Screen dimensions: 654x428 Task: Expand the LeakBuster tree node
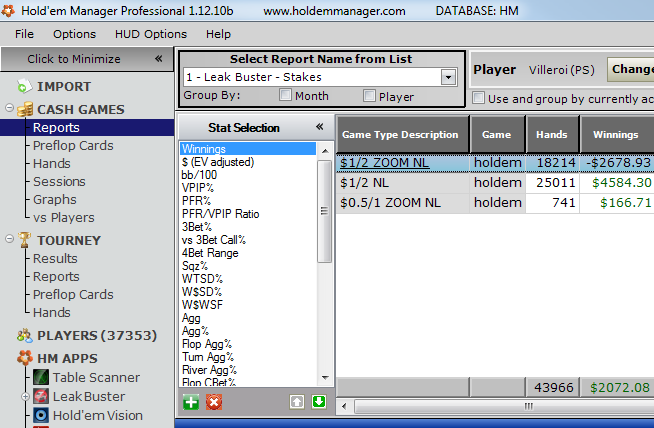(25, 396)
